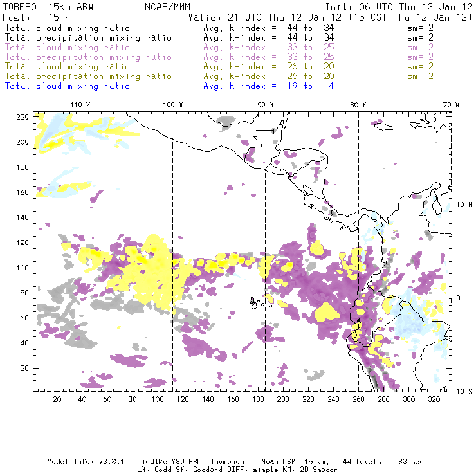
Task: Click the 'KM: 2D Smagor' text in footer
Action: click(310, 470)
